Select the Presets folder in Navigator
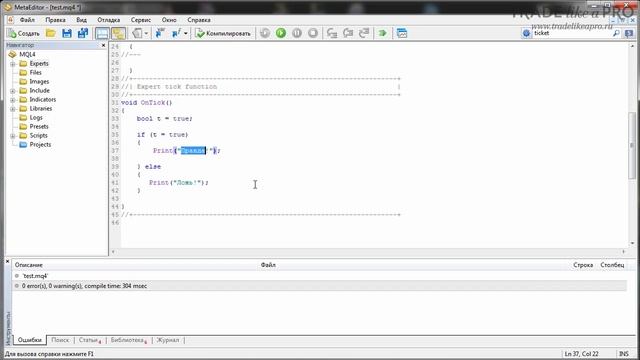This screenshot has width=640, height=360. point(39,127)
